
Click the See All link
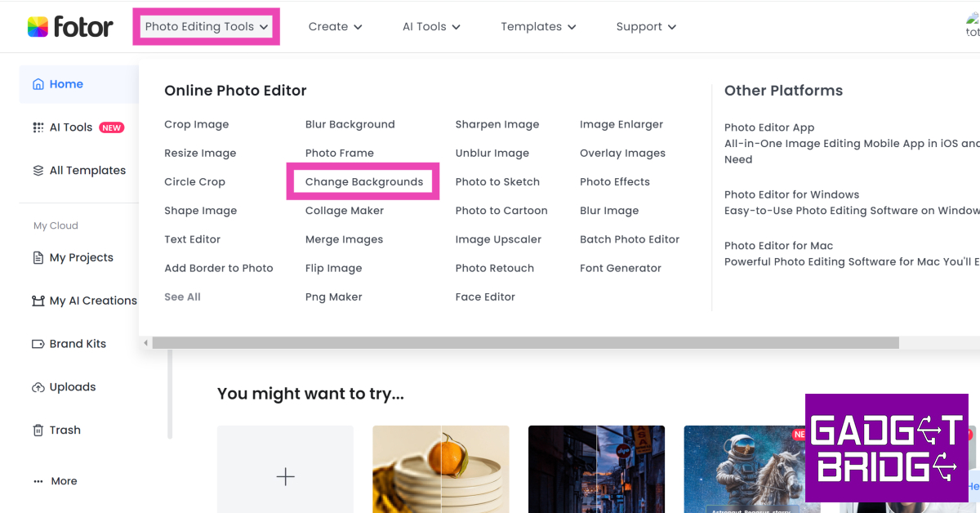tap(182, 297)
